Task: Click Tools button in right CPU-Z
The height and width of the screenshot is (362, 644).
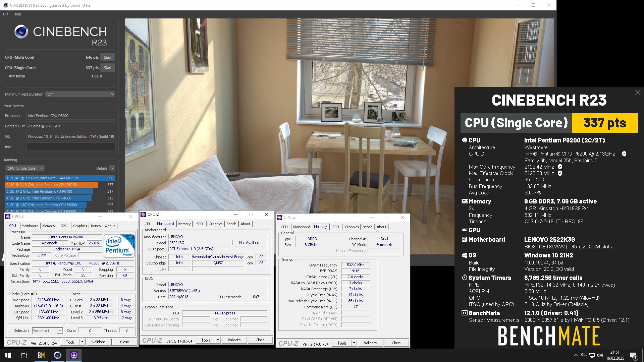Action: [x=342, y=343]
